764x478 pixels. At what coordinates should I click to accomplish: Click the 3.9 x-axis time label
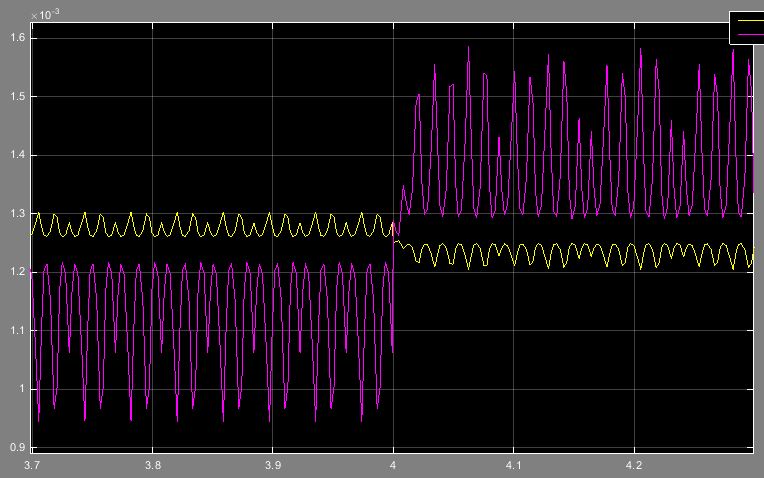coord(272,465)
